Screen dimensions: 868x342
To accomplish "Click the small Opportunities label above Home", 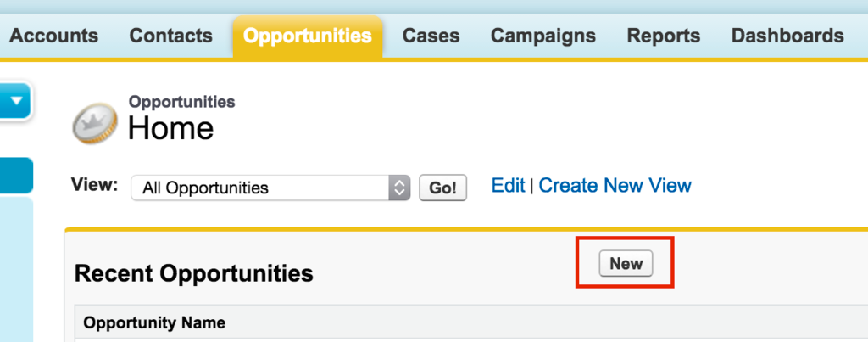I will coord(181,102).
